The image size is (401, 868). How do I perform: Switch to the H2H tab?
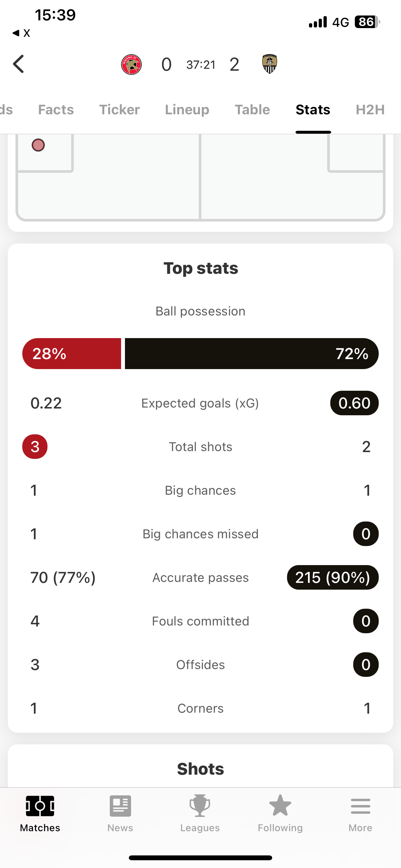pyautogui.click(x=370, y=109)
